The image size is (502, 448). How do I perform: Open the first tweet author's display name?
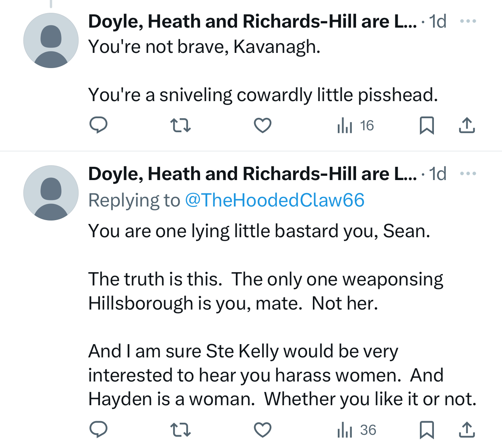[x=252, y=21]
